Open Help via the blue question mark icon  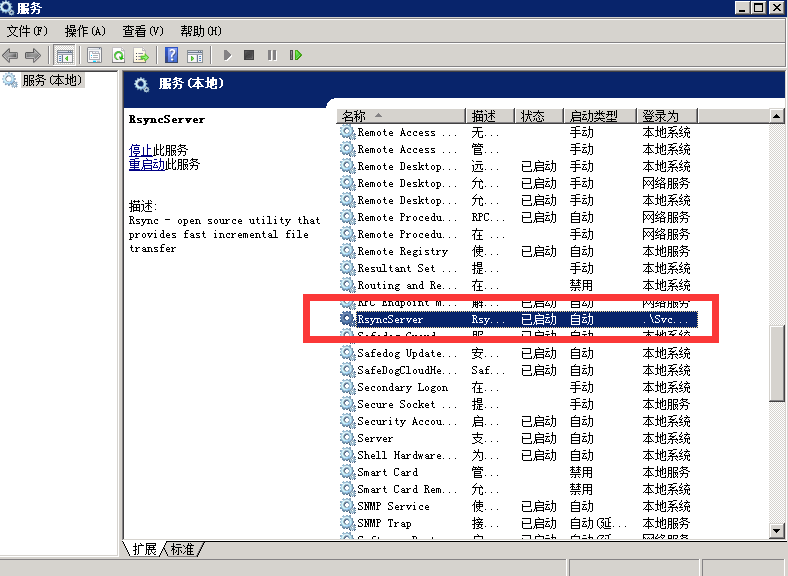click(x=172, y=55)
